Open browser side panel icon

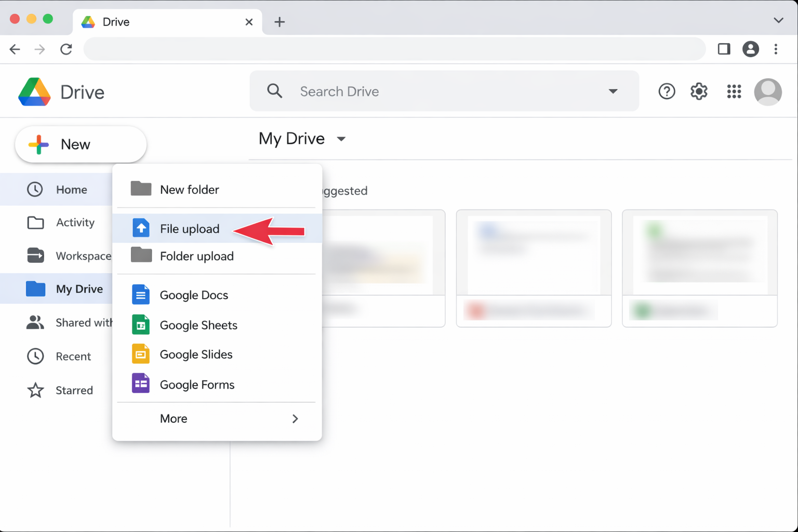pyautogui.click(x=724, y=49)
